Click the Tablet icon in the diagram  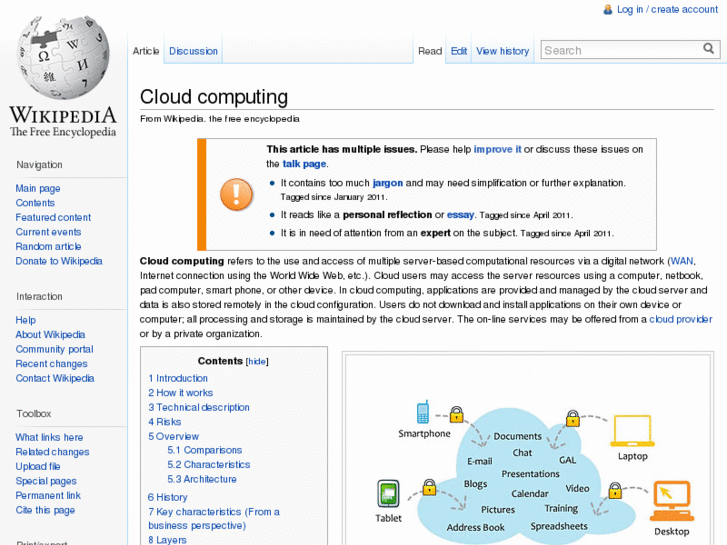tap(388, 494)
